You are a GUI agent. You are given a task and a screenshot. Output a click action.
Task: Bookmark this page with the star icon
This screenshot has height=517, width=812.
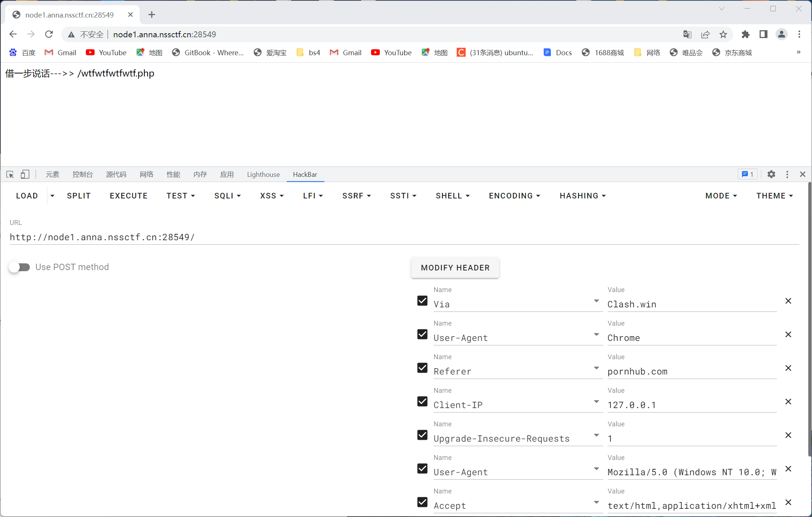point(723,34)
